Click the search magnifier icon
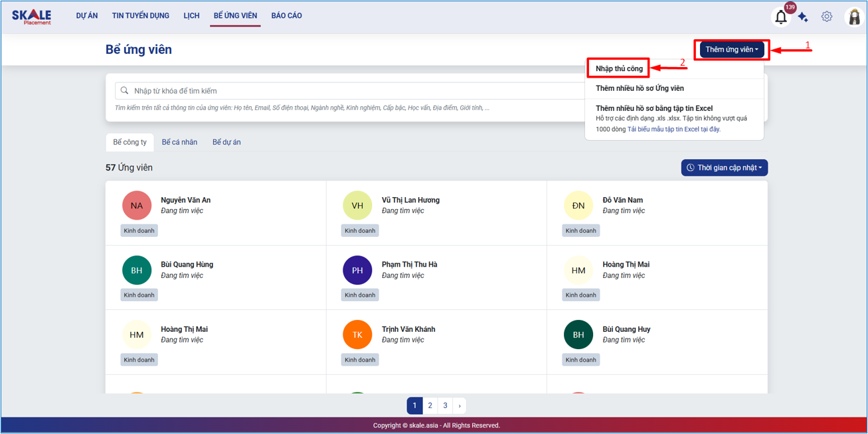The height and width of the screenshot is (434, 868). tap(125, 91)
